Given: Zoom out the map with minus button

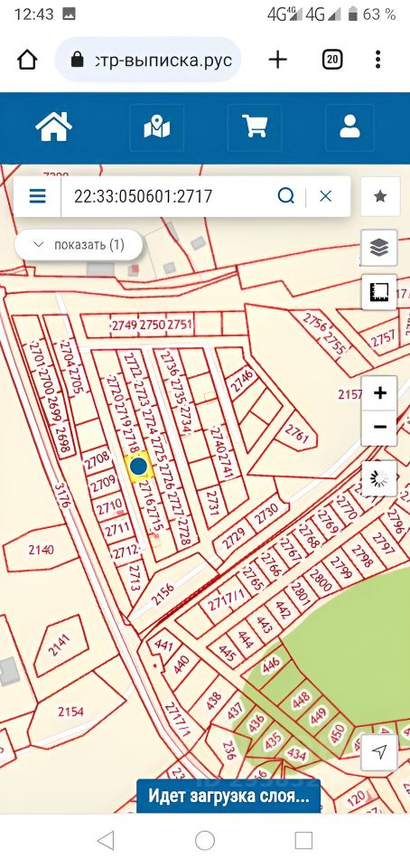Looking at the screenshot, I should [x=379, y=428].
